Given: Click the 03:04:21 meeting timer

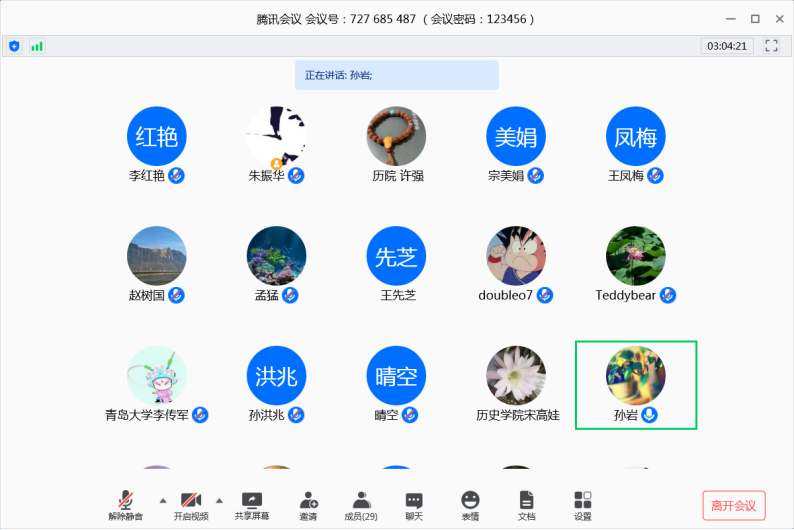Looking at the screenshot, I should point(726,46).
